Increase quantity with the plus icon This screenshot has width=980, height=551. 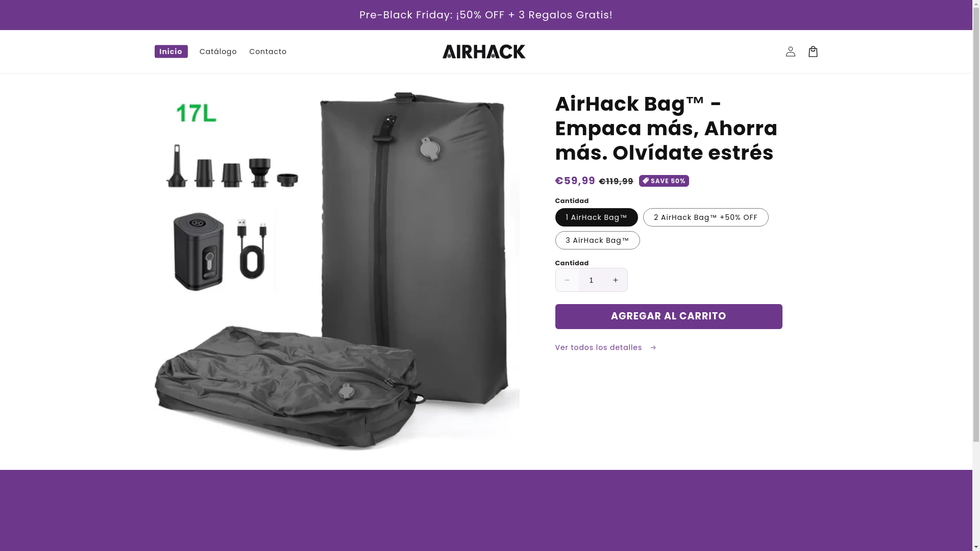tap(615, 280)
